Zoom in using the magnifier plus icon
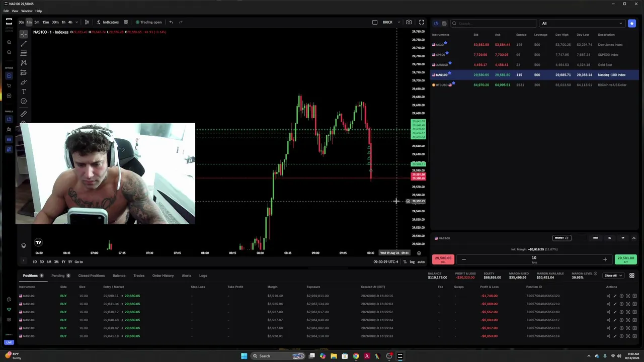The width and height of the screenshot is (644, 362). tap(9, 43)
